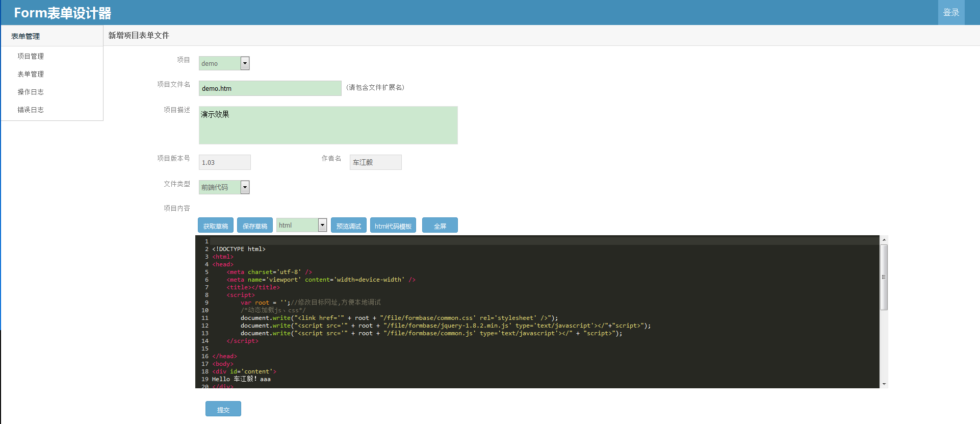This screenshot has width=980, height=424.
Task: Click the 预览调试 button
Action: click(x=349, y=226)
